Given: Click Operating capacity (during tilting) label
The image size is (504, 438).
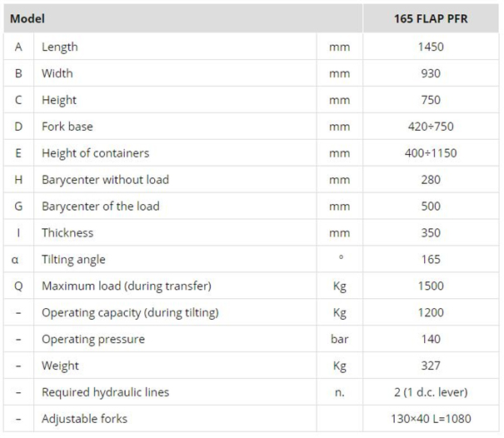Looking at the screenshot, I should tap(131, 312).
